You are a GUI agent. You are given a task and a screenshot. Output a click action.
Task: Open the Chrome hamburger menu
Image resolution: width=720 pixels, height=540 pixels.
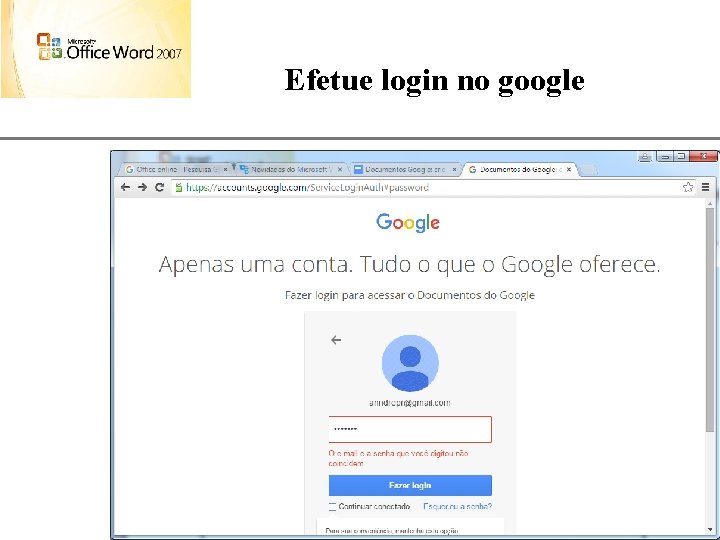(706, 187)
